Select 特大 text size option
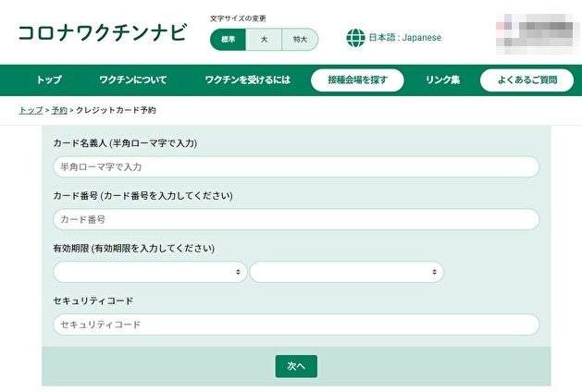The image size is (582, 392). 300,39
